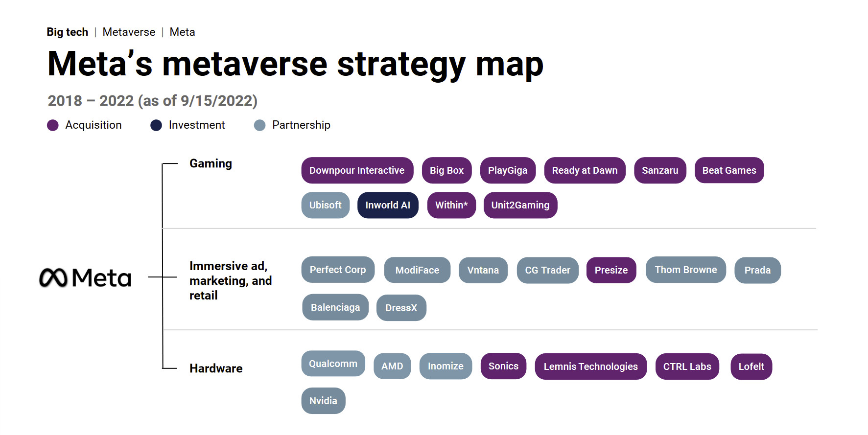This screenshot has height=435, width=868.
Task: Select the Inworld AI investment pill
Action: click(x=388, y=205)
